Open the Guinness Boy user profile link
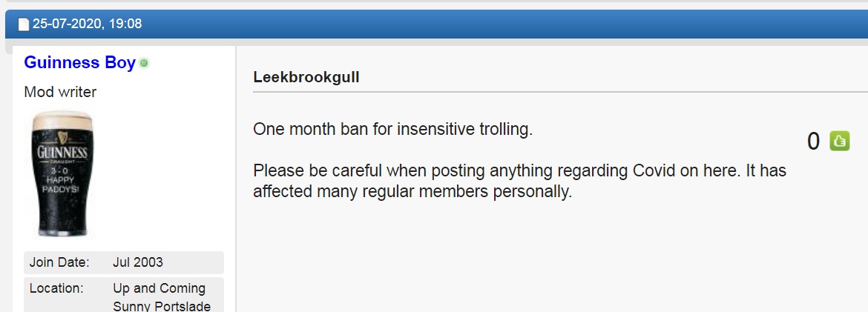 pyautogui.click(x=79, y=62)
